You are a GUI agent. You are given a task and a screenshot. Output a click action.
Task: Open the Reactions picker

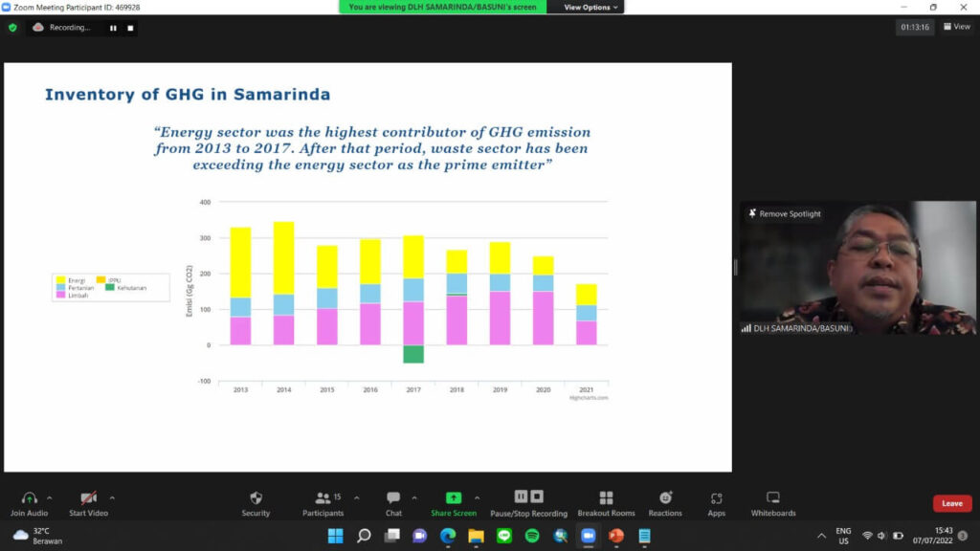665,503
